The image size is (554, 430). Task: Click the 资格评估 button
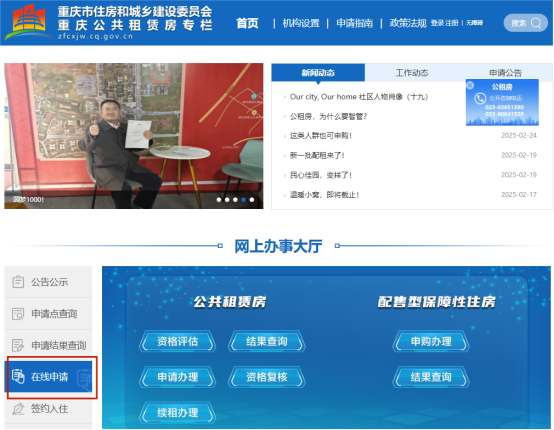point(177,341)
